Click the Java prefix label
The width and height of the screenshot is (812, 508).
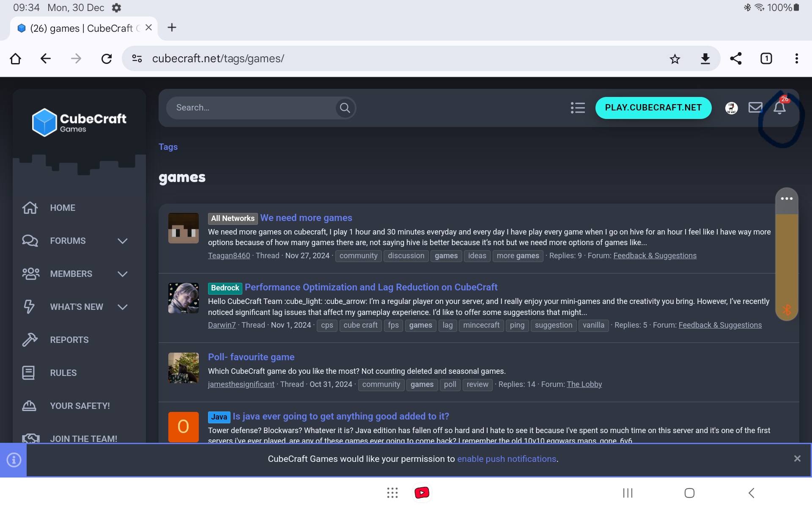click(x=219, y=417)
